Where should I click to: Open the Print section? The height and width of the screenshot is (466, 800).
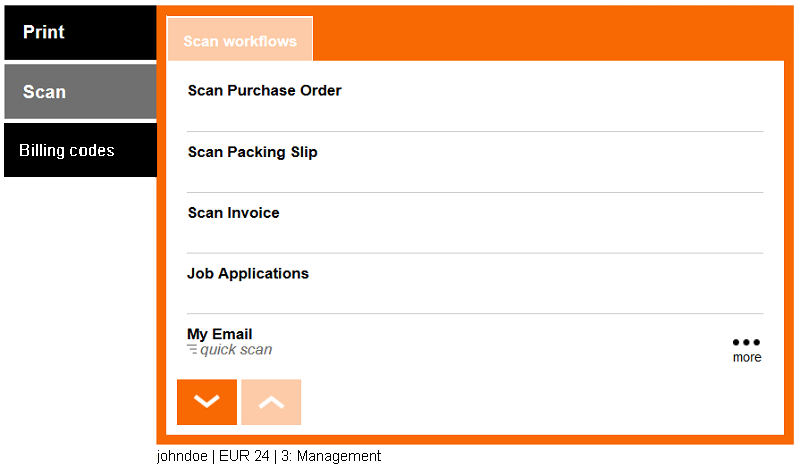tap(80, 33)
